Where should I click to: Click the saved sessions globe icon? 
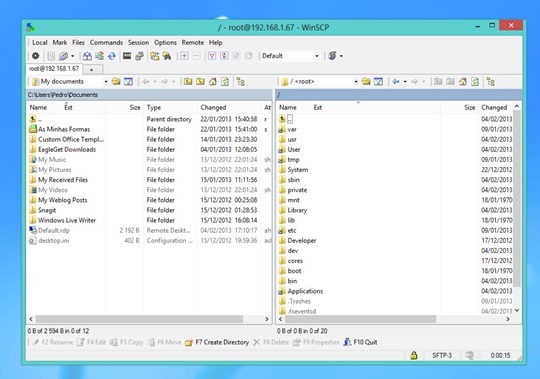[332, 56]
